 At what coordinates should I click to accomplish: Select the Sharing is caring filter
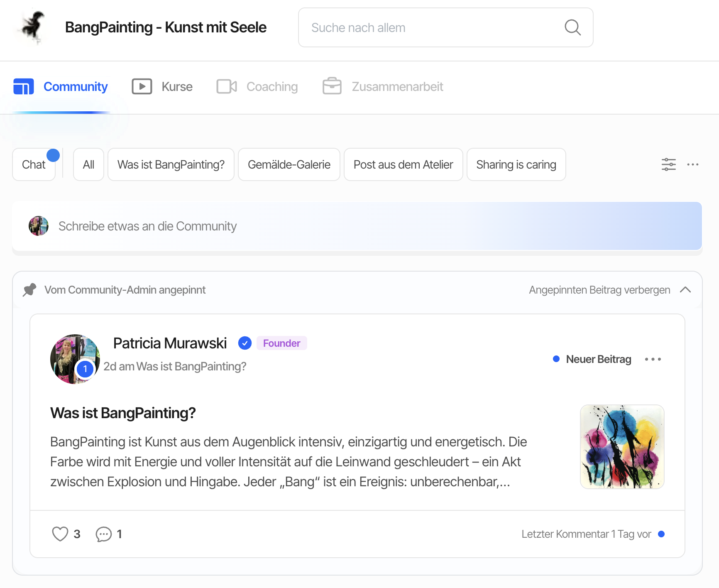516,164
